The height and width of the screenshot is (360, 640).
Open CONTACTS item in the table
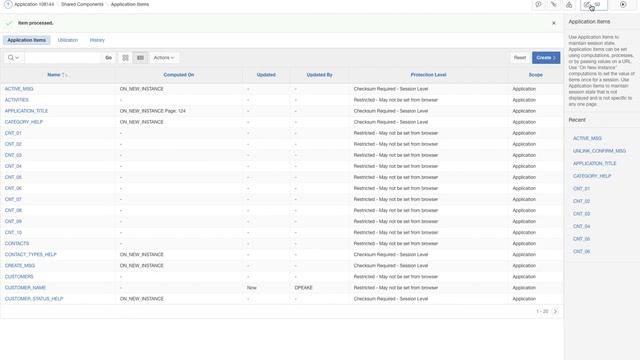(17, 243)
